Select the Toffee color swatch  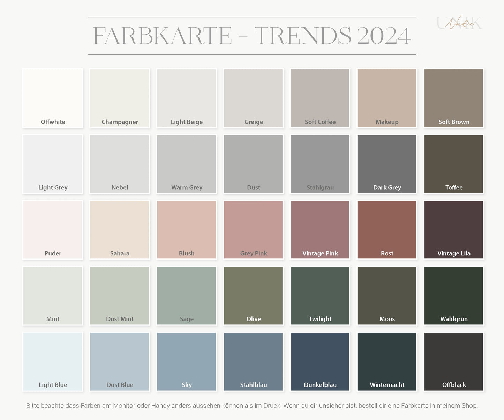(454, 164)
